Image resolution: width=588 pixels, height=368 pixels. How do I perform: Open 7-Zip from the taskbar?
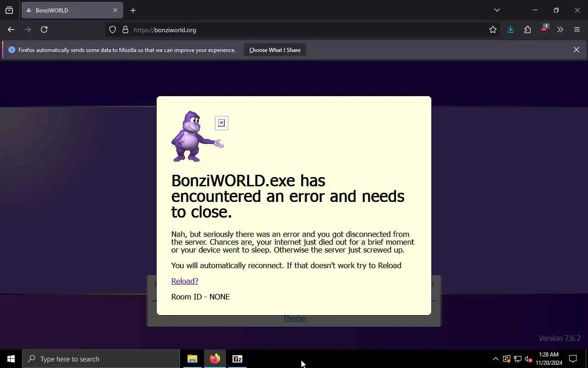point(237,359)
